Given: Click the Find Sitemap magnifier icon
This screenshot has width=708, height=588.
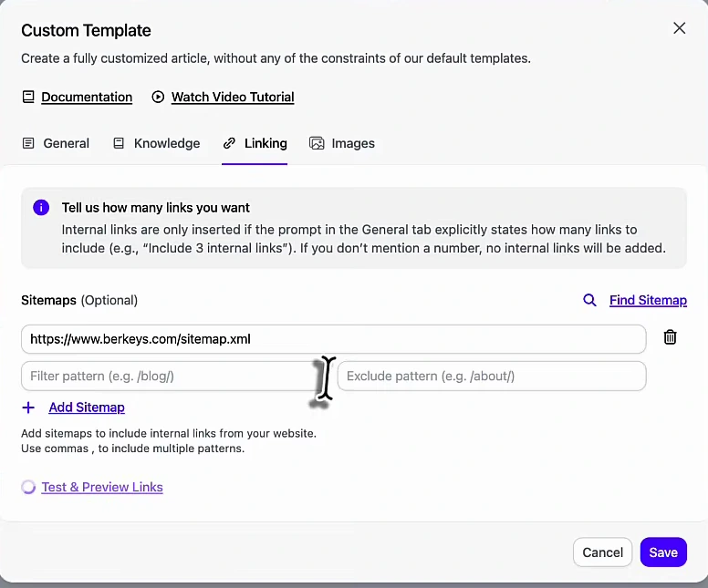Looking at the screenshot, I should (589, 300).
